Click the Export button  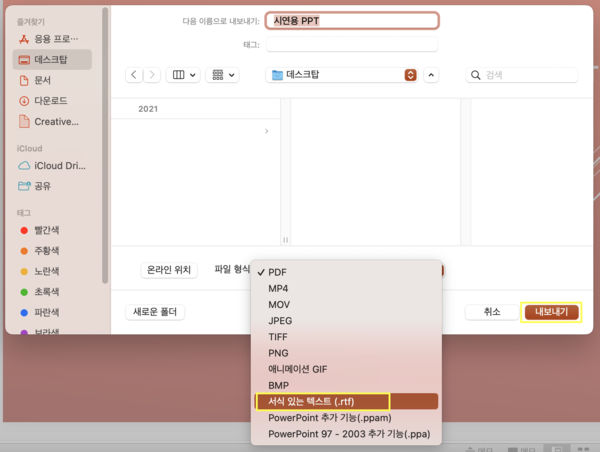coord(551,312)
